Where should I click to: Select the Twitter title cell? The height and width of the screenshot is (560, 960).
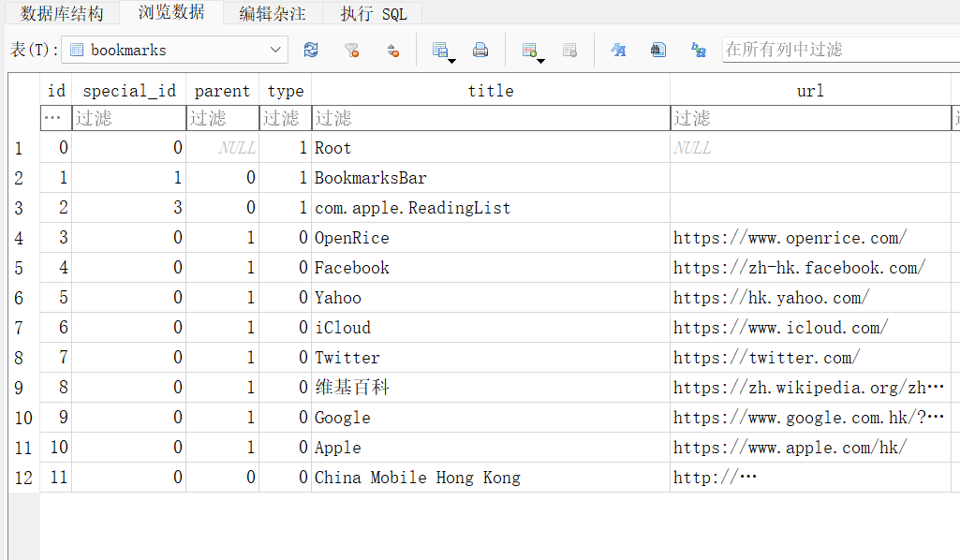tap(491, 358)
